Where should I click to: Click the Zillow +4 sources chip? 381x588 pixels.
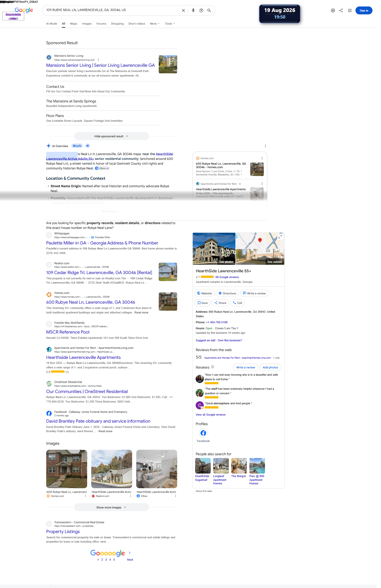[x=102, y=168]
